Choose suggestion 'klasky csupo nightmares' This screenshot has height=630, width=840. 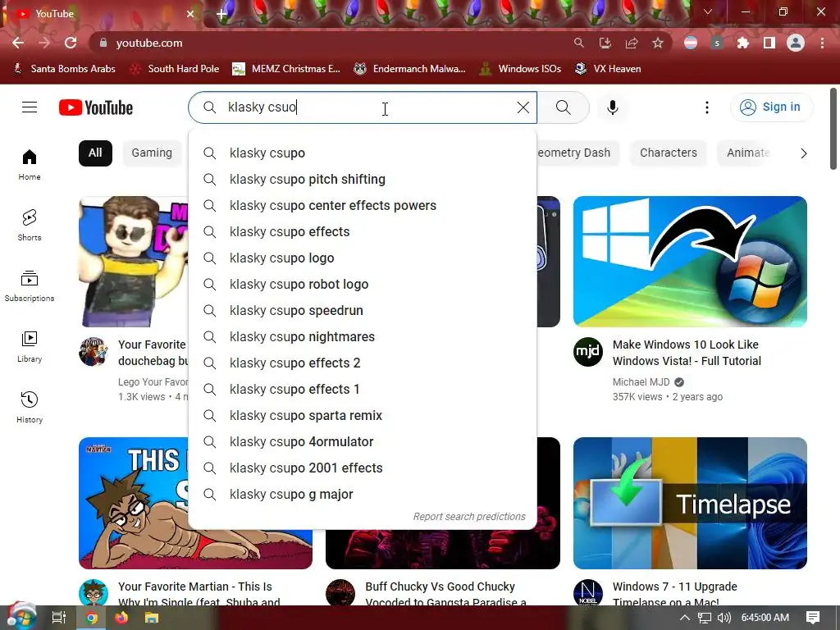coord(363,337)
